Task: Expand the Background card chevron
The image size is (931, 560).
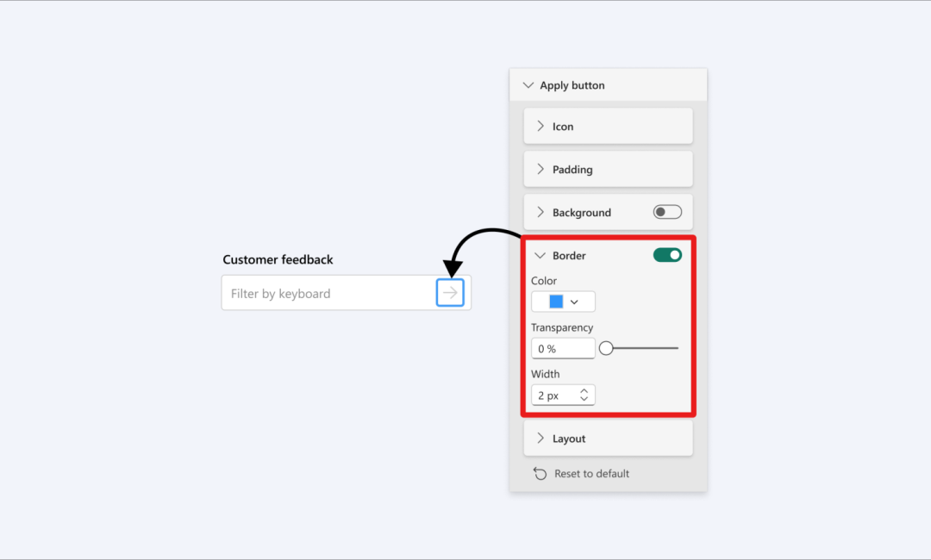Action: (540, 213)
